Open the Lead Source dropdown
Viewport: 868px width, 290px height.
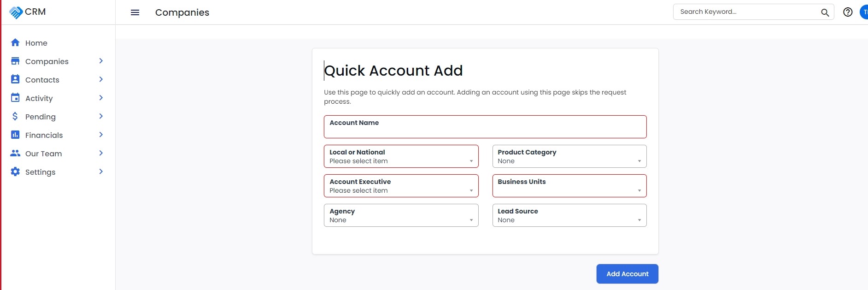pyautogui.click(x=569, y=215)
